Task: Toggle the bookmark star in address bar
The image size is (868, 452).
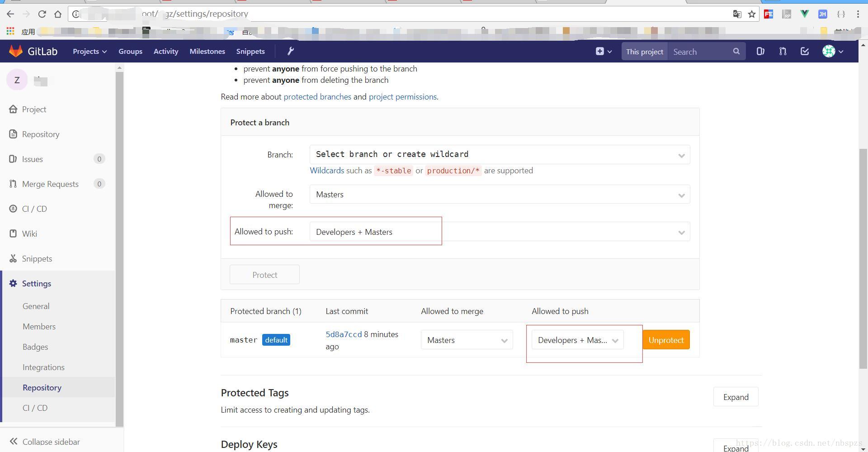Action: coord(752,14)
